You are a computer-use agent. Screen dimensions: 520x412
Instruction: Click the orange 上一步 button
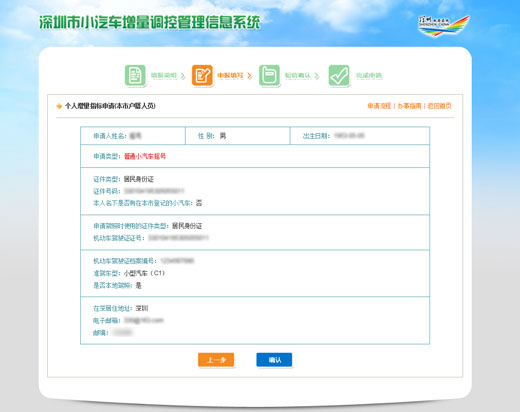(x=216, y=360)
